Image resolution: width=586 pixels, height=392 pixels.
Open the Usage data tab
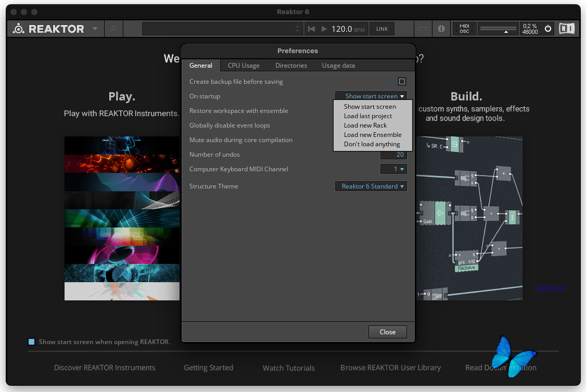point(338,66)
